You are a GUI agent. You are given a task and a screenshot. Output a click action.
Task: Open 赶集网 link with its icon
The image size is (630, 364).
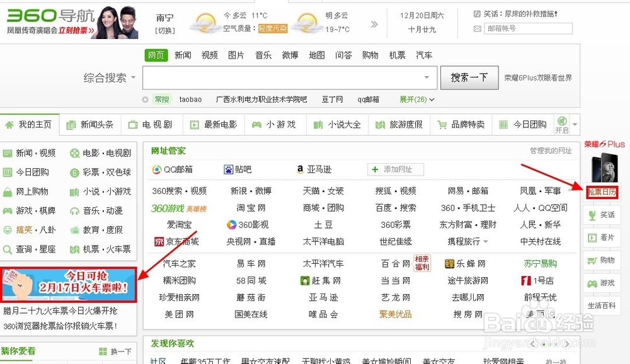coord(321,280)
